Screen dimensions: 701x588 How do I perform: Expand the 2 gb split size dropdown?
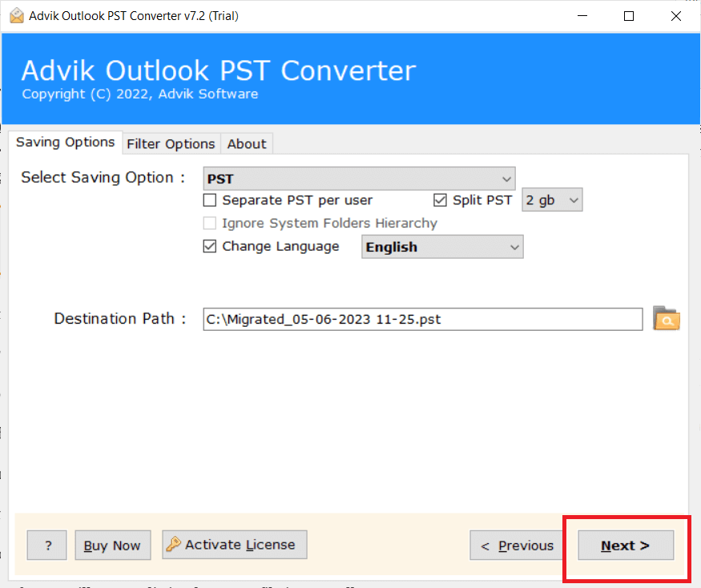coord(552,200)
